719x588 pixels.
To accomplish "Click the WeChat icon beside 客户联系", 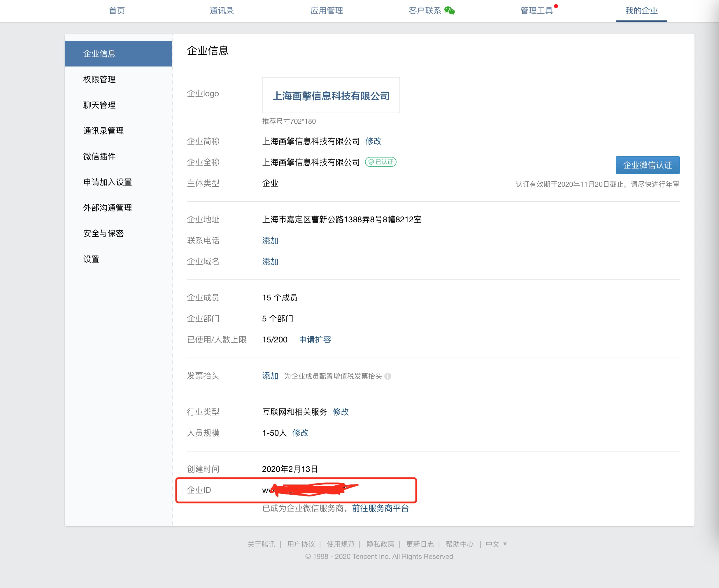I will click(x=449, y=10).
